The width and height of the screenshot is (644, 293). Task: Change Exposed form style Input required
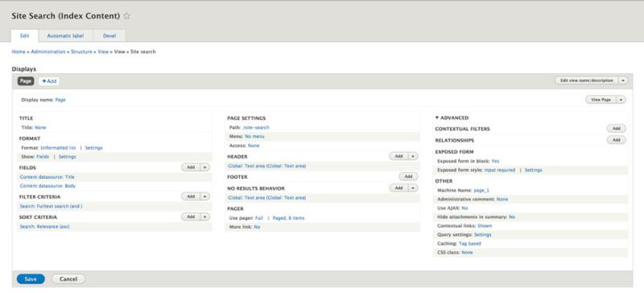499,170
